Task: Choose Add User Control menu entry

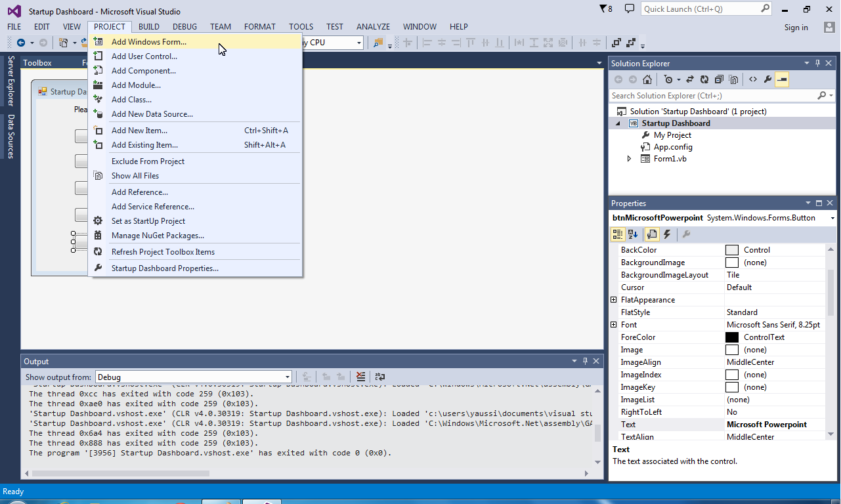Action: click(x=196, y=56)
